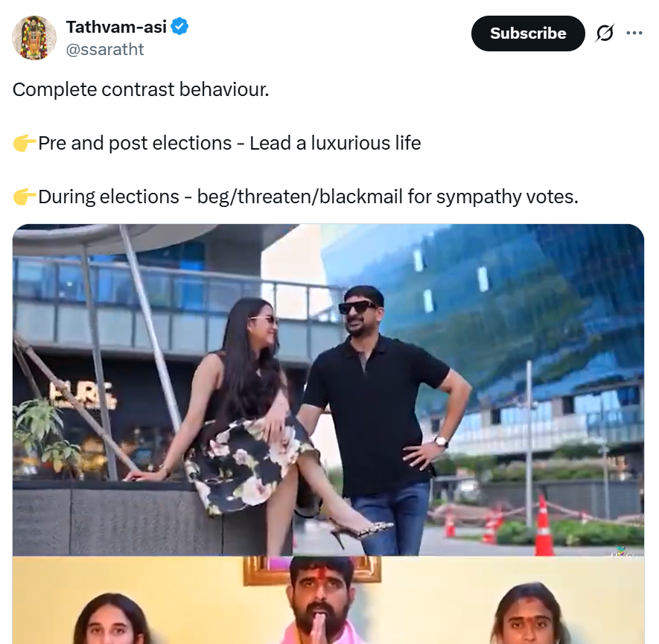Open the @ssaratht handle link

point(105,49)
